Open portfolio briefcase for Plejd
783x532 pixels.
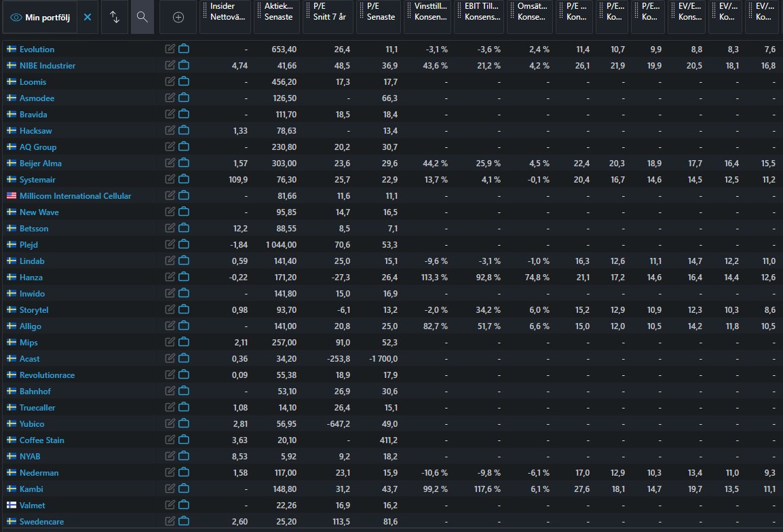[x=184, y=244]
